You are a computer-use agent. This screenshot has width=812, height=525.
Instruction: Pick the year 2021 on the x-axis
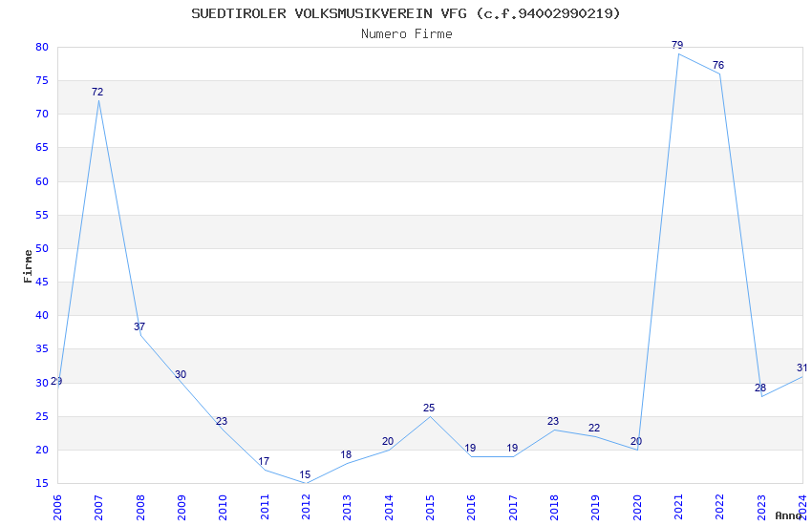[x=678, y=508]
